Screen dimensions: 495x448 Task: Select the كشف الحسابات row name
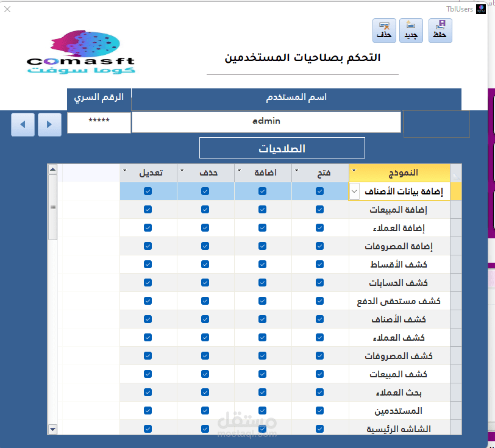398,283
